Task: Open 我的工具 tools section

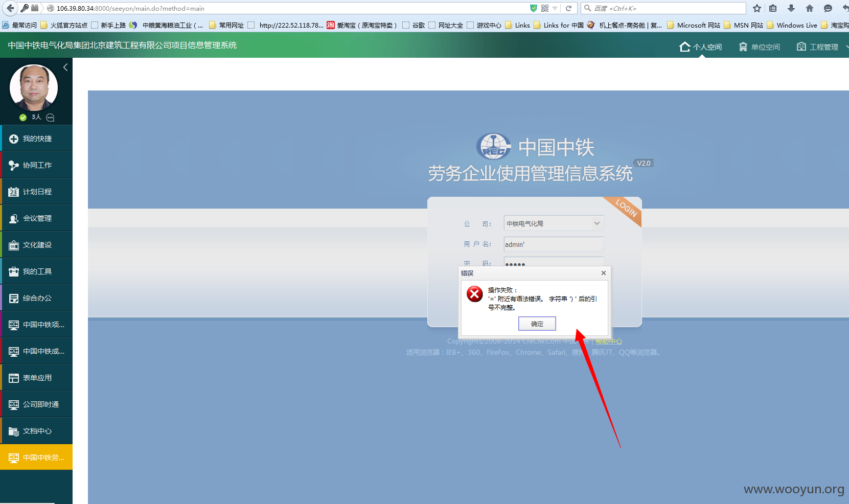Action: (x=36, y=271)
